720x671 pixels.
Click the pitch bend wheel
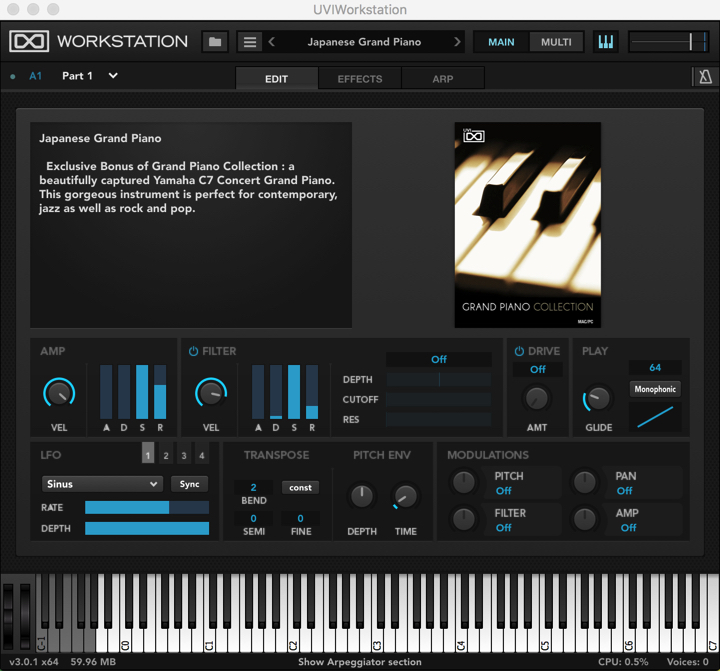click(9, 615)
